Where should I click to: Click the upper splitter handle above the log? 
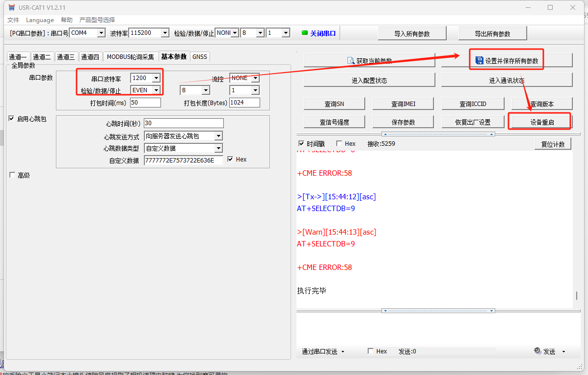(x=438, y=134)
